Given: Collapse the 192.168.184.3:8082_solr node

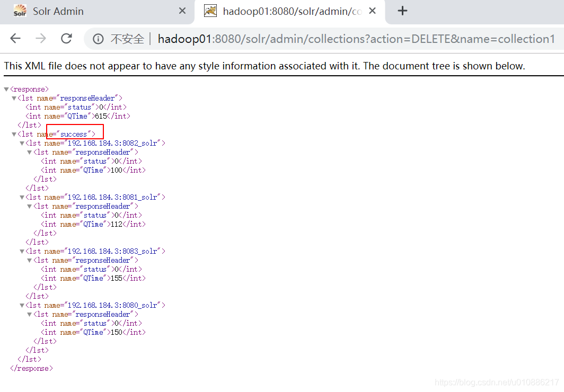Looking at the screenshot, I should pos(22,143).
